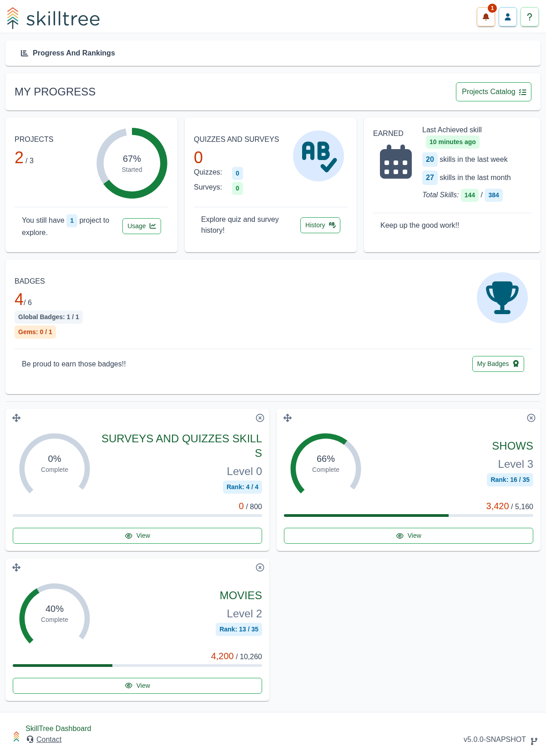Open the notifications bell icon
Screen dimensions: 546x756
coord(486,17)
